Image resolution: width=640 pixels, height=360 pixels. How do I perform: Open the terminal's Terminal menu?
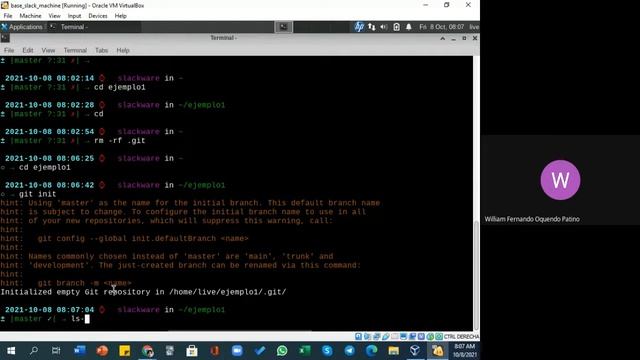[x=75, y=51]
